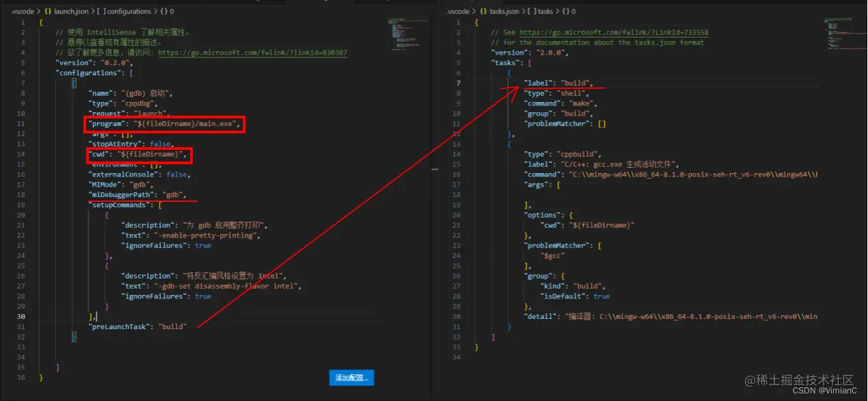Click the "externalConsole": false line
The height and width of the screenshot is (401, 868).
(x=139, y=174)
